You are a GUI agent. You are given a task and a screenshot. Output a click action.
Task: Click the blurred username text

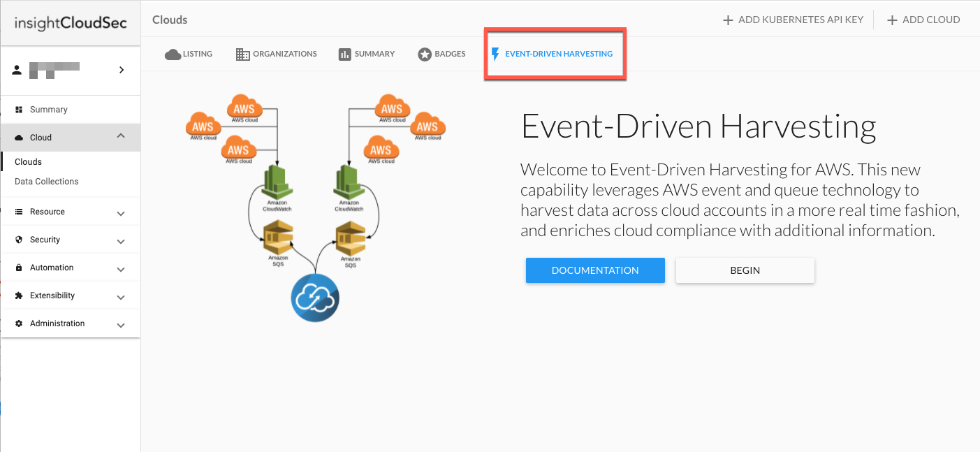(x=54, y=70)
